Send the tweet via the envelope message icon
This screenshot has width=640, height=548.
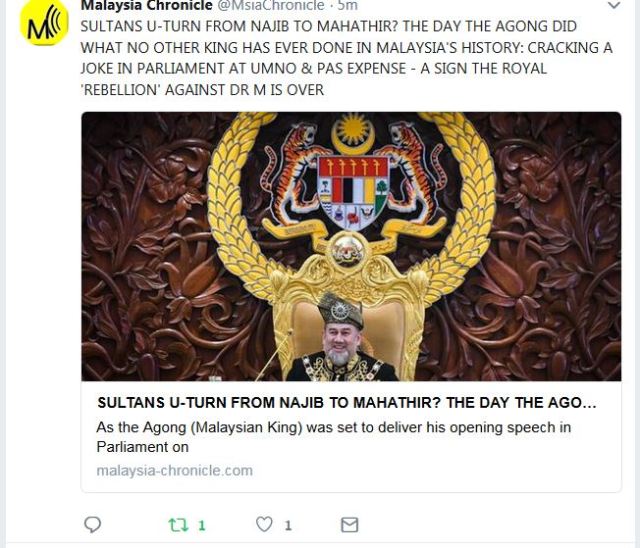[349, 525]
